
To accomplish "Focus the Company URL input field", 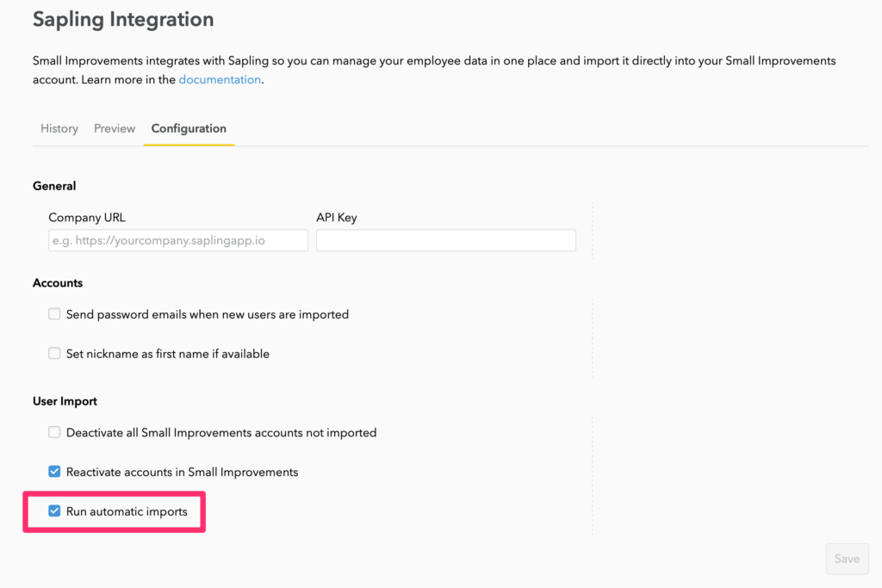I will point(178,240).
